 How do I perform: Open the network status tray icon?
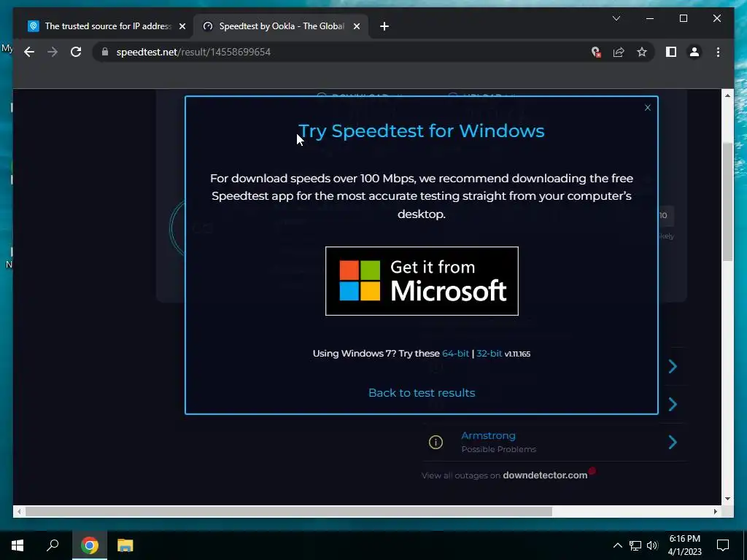635,545
